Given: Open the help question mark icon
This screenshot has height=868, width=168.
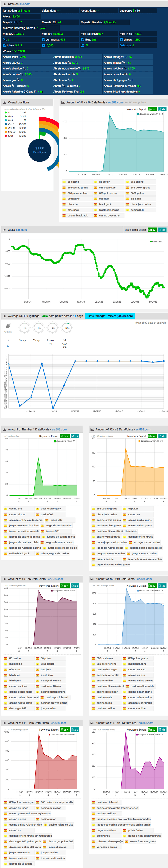Looking at the screenshot, I should click(x=8, y=346).
